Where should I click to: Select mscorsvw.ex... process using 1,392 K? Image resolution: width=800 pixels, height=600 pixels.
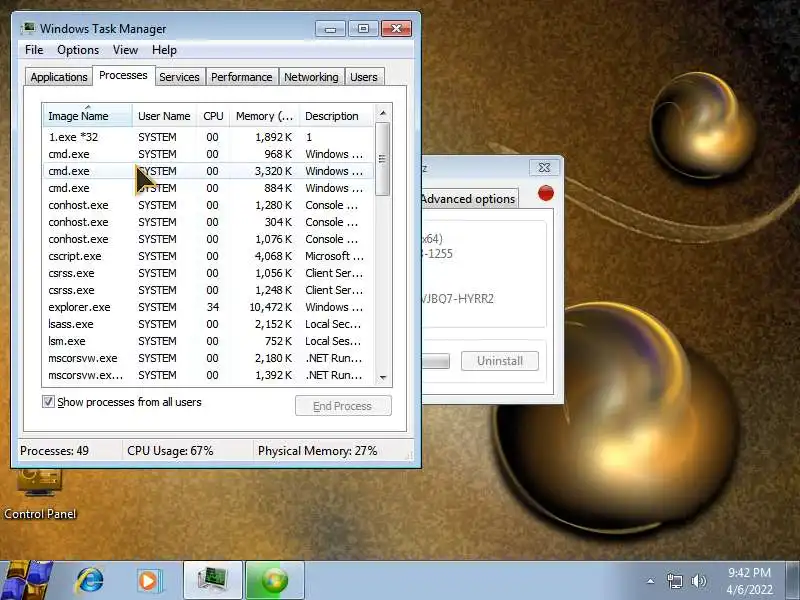point(208,375)
